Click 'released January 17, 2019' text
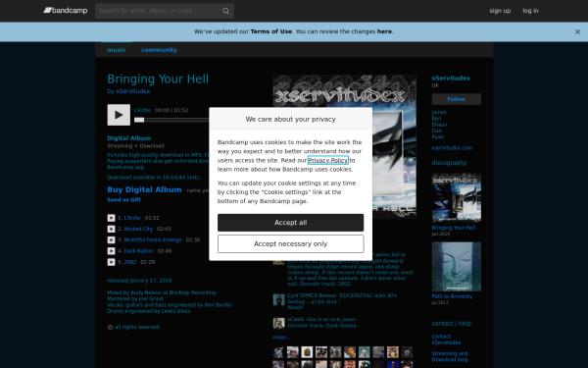 pos(139,281)
